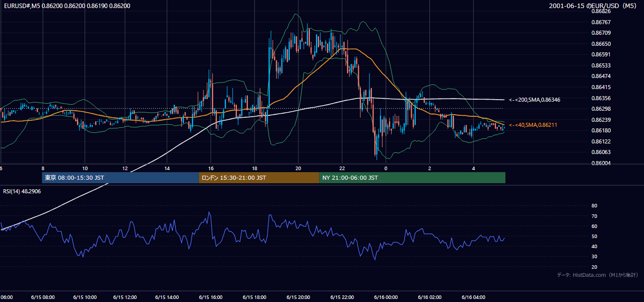Click the bottom time label 6/15 10:00

[85, 297]
